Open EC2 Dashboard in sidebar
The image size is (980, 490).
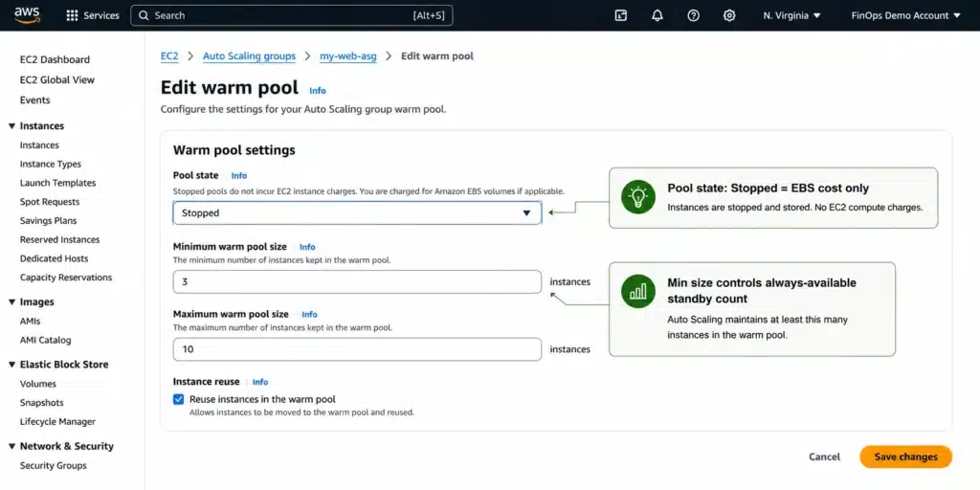click(x=55, y=60)
